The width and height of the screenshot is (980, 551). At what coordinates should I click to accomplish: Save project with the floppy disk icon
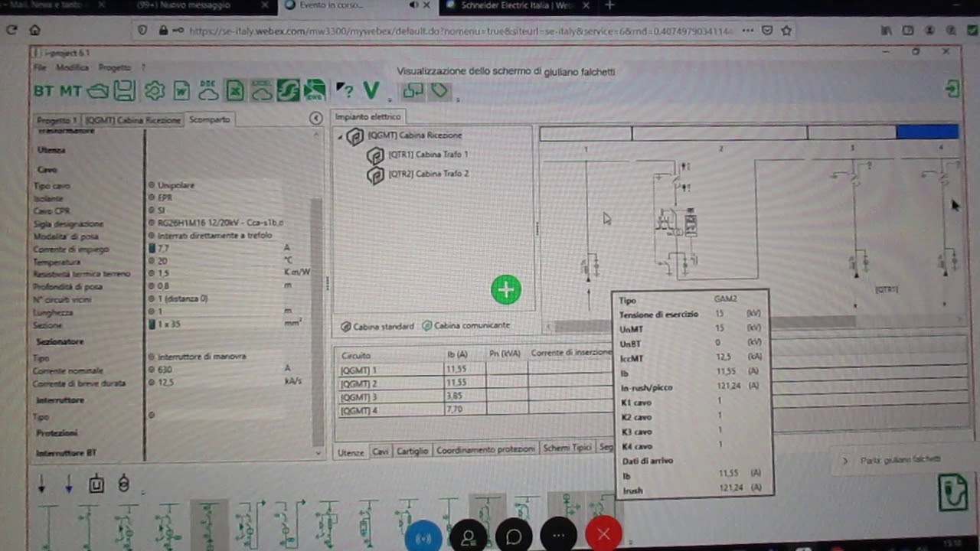point(125,91)
